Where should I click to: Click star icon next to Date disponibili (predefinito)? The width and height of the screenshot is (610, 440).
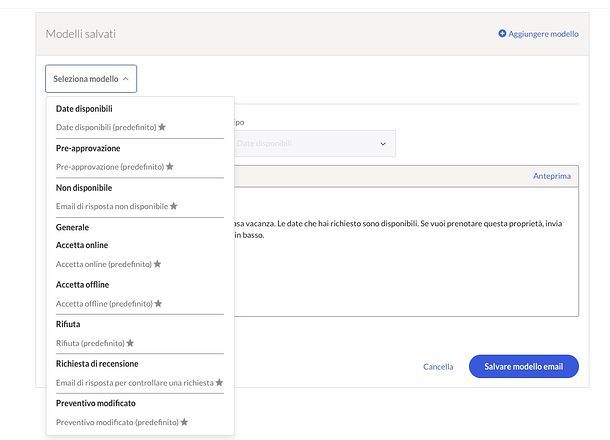click(162, 127)
